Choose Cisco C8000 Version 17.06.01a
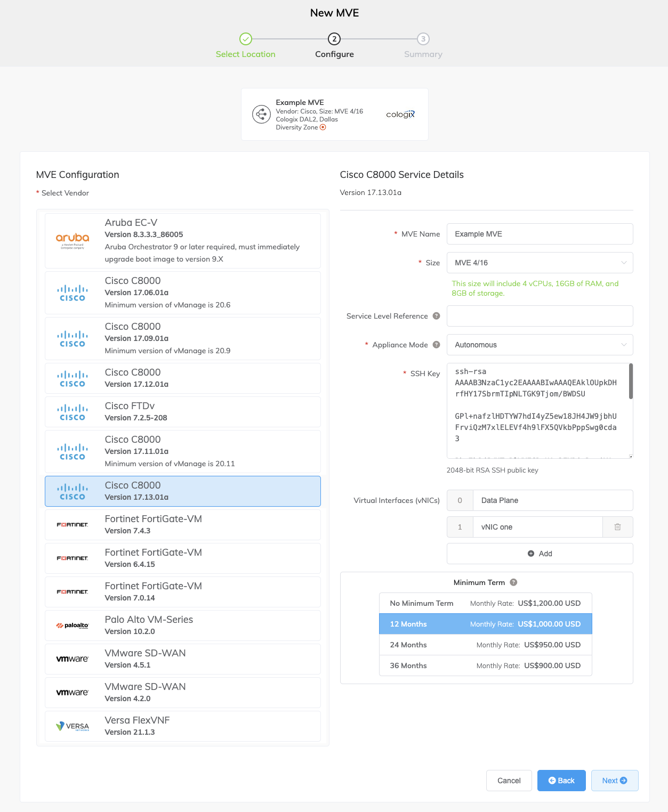Viewport: 668px width, 812px height. (182, 293)
